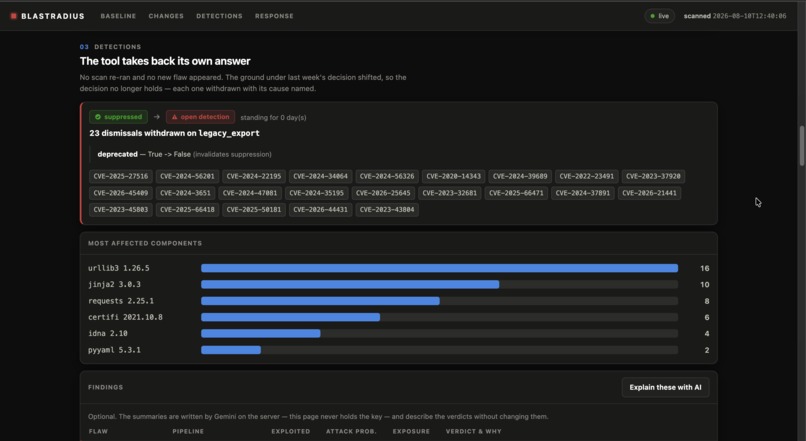The image size is (806, 441).
Task: Click the CVE-2025-27516 chip
Action: (121, 176)
